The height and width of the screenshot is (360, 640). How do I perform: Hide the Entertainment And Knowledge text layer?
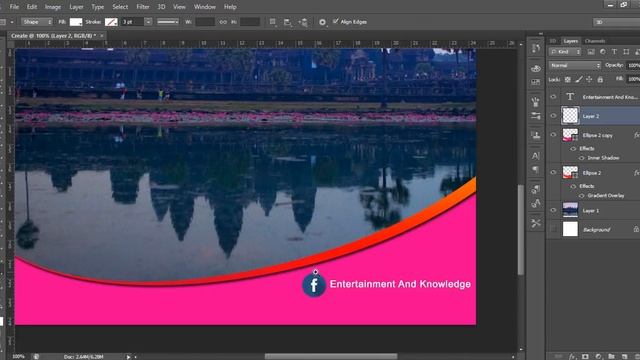pyautogui.click(x=553, y=97)
